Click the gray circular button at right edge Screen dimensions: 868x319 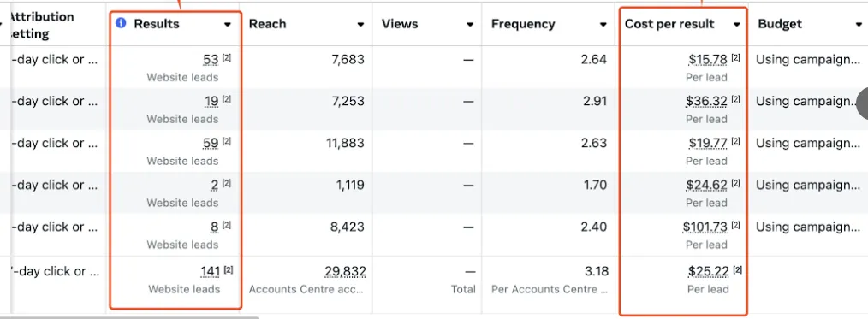[863, 103]
